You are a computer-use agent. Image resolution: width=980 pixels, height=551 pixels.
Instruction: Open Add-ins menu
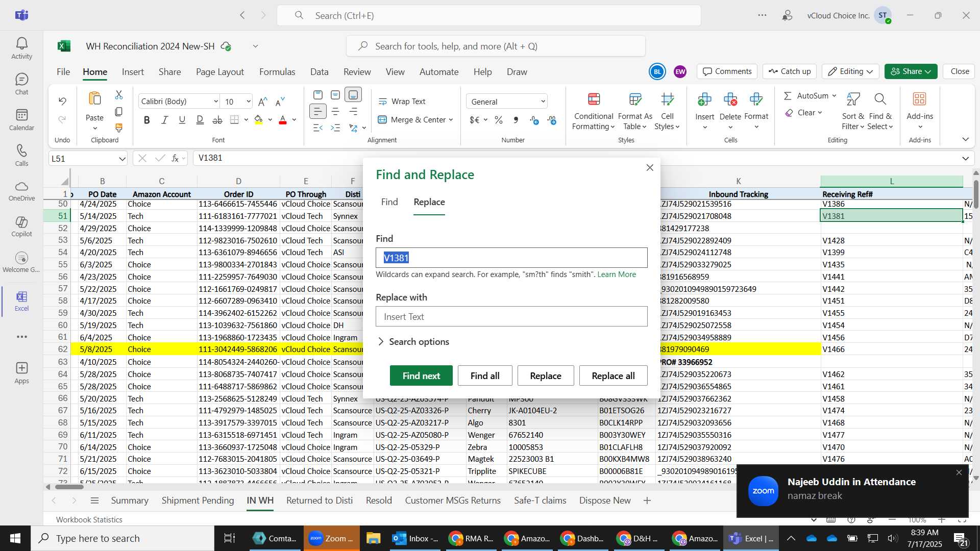coord(920,111)
